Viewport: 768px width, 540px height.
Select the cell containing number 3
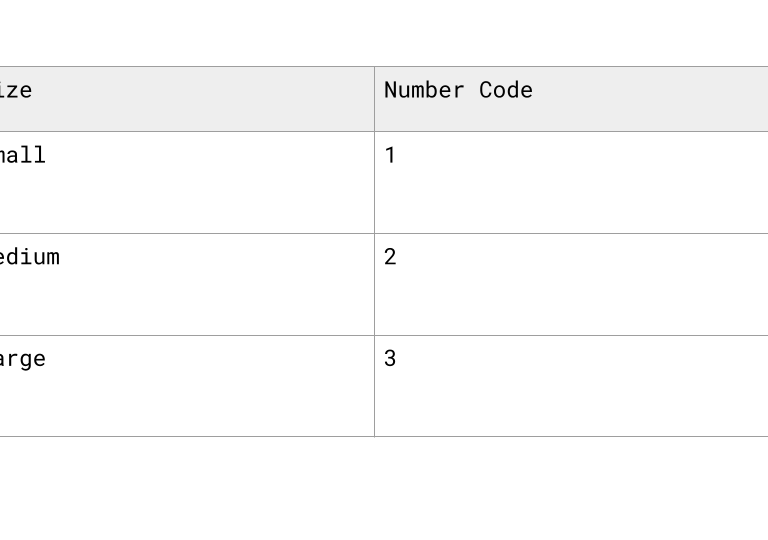click(x=570, y=386)
